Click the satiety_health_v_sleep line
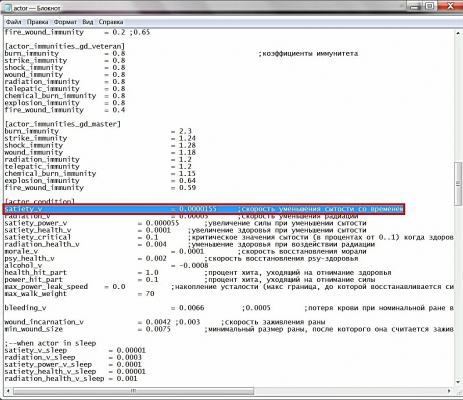Viewport: 463px width, 400px height. pos(75,371)
